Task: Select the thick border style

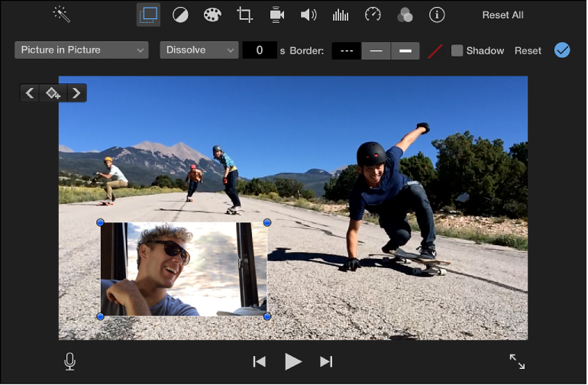Action: point(405,50)
